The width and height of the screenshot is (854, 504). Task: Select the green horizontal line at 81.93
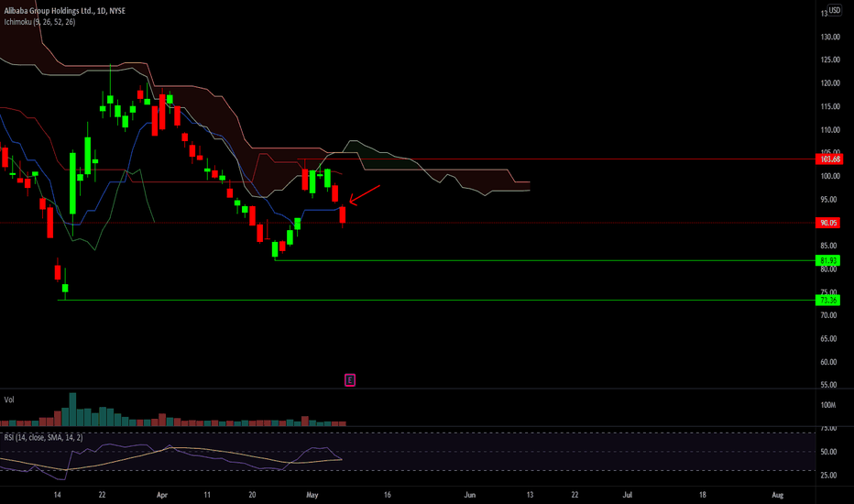pyautogui.click(x=544, y=260)
